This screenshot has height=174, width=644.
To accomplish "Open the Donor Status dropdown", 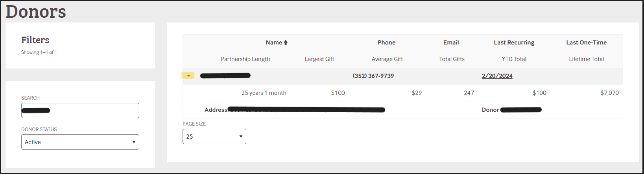I will tap(80, 142).
